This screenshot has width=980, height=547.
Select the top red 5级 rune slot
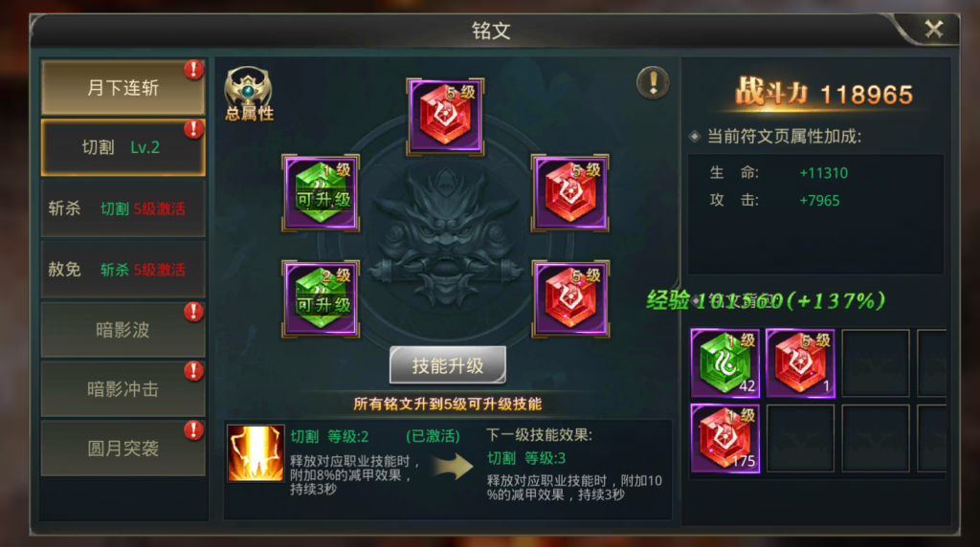[x=445, y=117]
